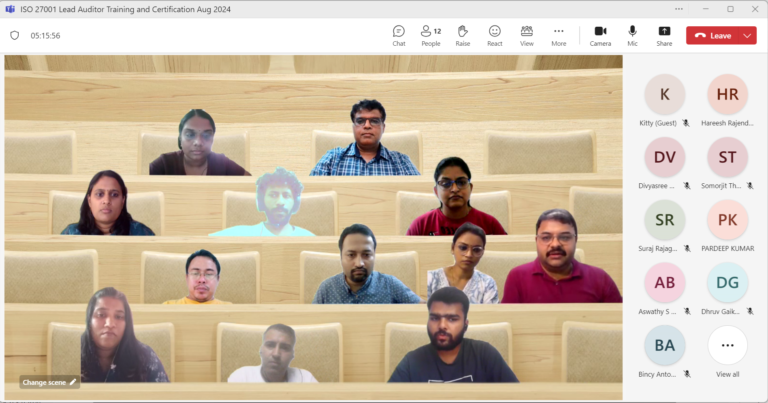Open the meeting Chat panel

click(x=399, y=35)
